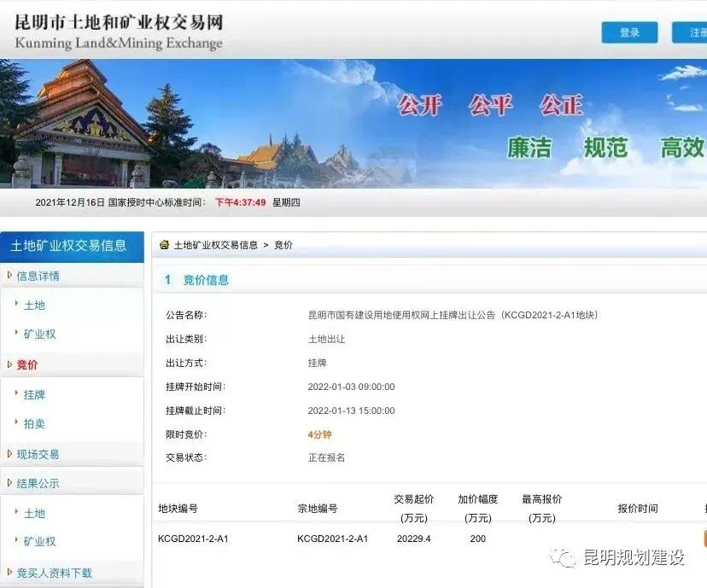
Task: Select 土地 under 信息详情
Action: pyautogui.click(x=34, y=305)
